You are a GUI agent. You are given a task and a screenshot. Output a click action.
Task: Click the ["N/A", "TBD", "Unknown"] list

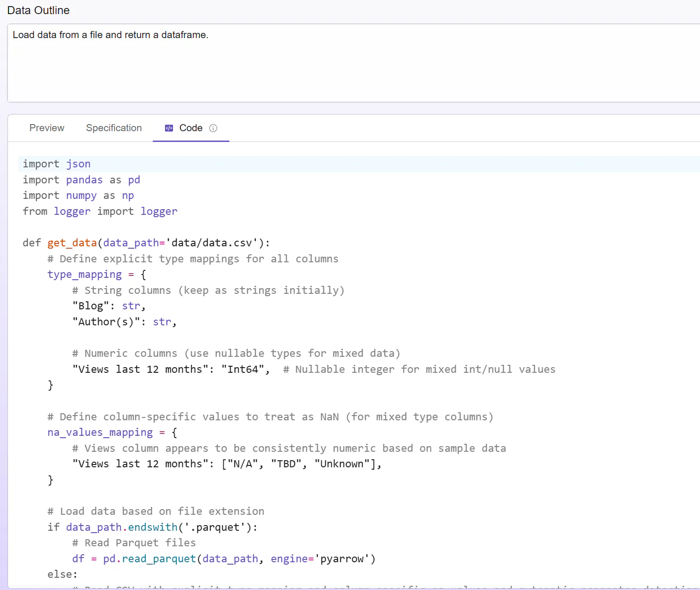[x=299, y=464]
